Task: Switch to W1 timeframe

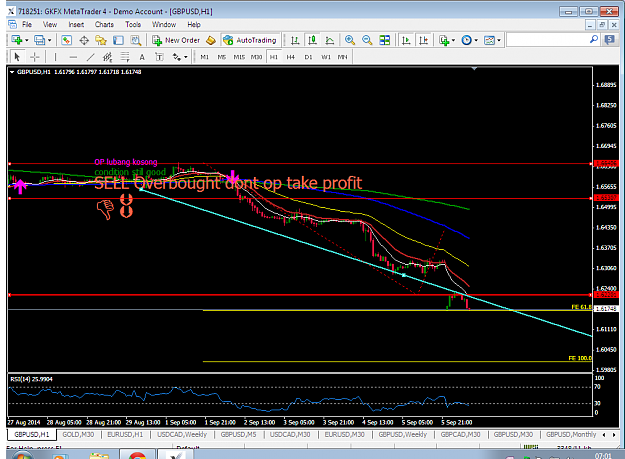Action: pos(326,57)
